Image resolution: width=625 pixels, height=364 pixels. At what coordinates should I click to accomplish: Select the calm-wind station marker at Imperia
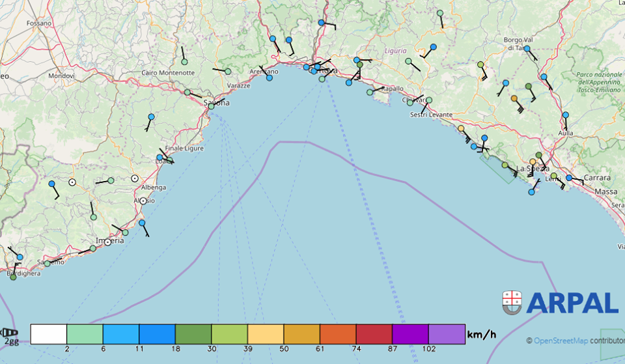108,242
